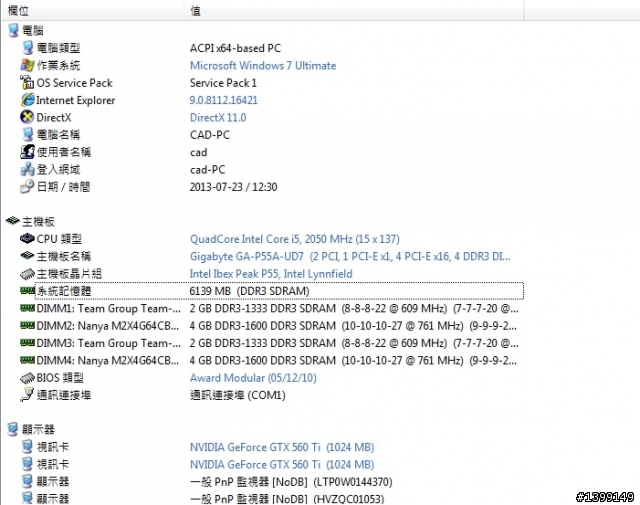Click the OS Service Pack icon
640x505 pixels.
(27, 82)
